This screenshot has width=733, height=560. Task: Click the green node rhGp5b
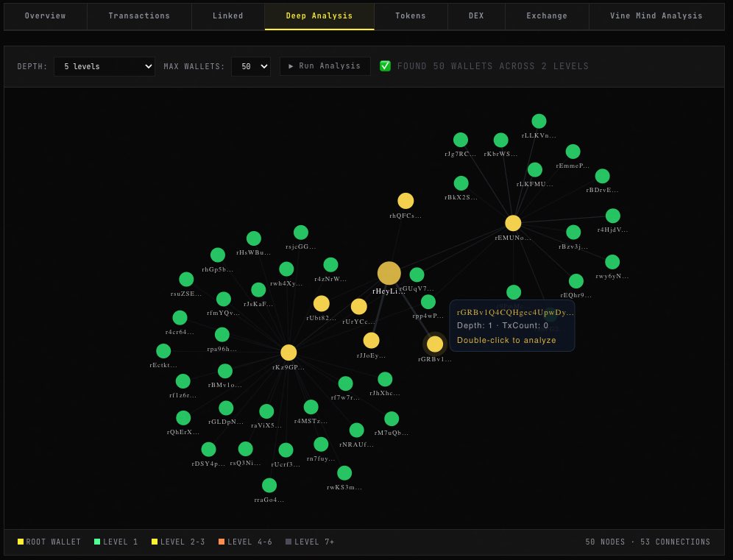tap(217, 255)
